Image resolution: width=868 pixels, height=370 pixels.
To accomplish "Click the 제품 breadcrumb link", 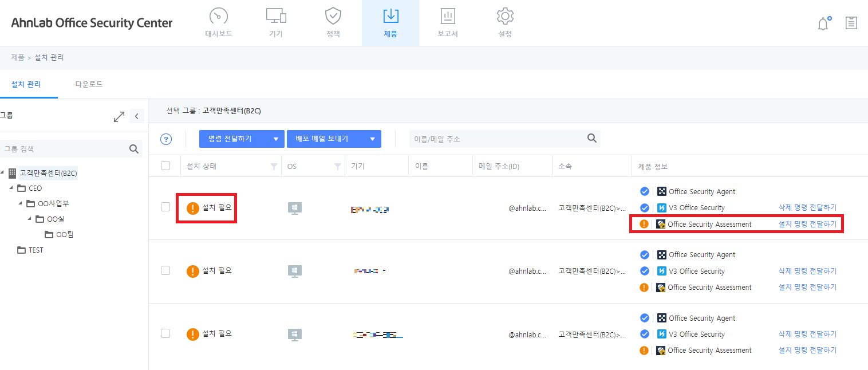I will point(18,57).
